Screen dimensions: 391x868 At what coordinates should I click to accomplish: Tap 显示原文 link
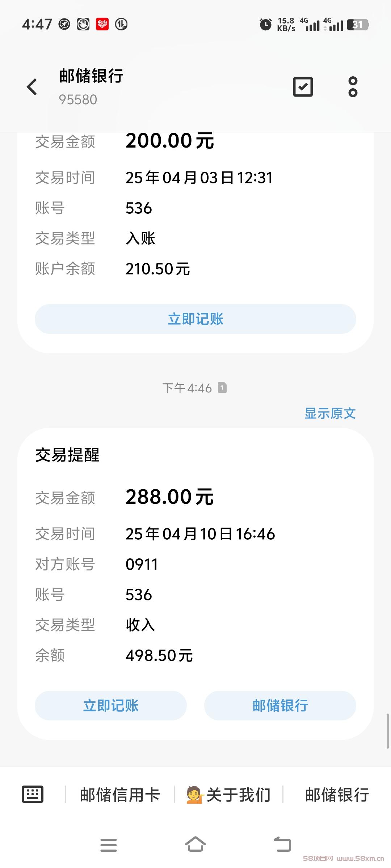330,413
